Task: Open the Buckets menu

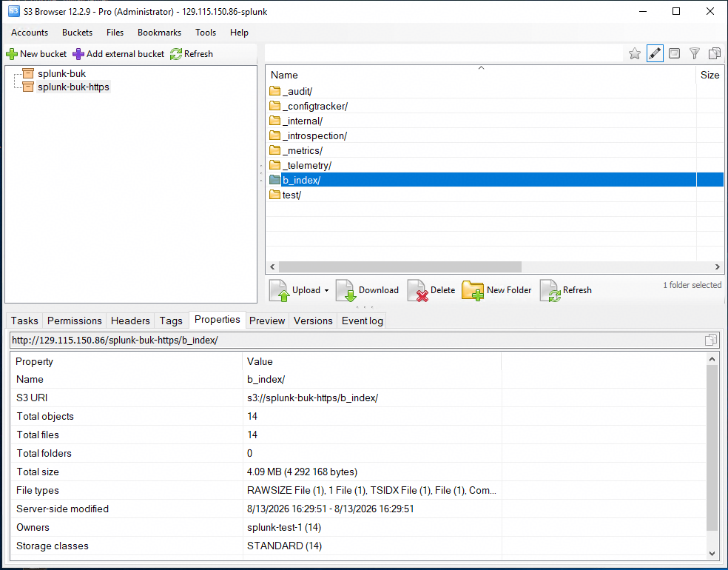Action: point(77,33)
